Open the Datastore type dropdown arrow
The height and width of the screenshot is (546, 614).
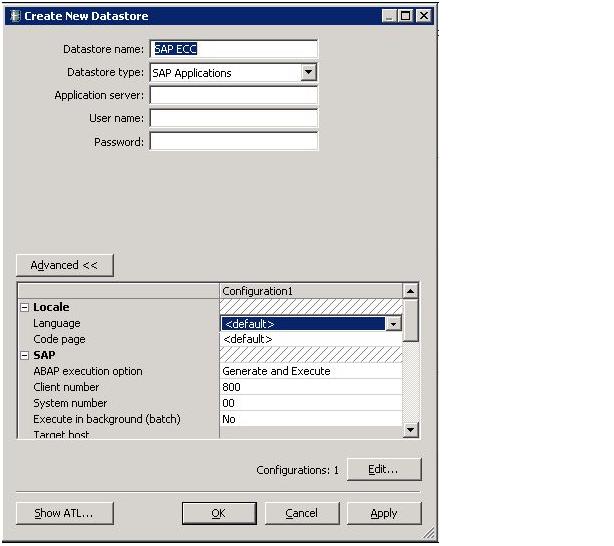point(309,72)
